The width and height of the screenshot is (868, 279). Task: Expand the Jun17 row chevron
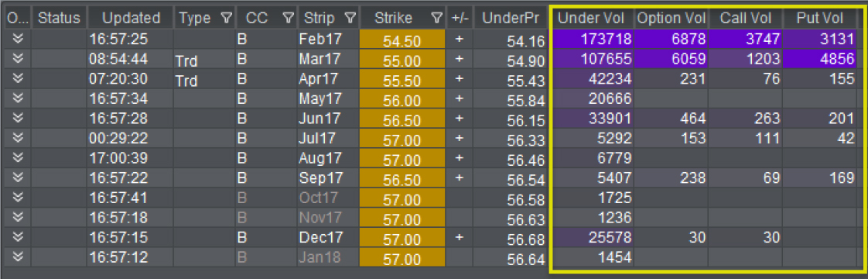tap(18, 118)
